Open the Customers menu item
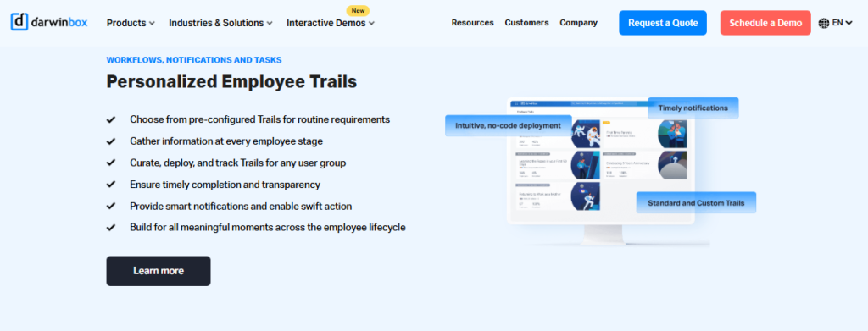Screen dimensions: 868x331 (x=526, y=23)
